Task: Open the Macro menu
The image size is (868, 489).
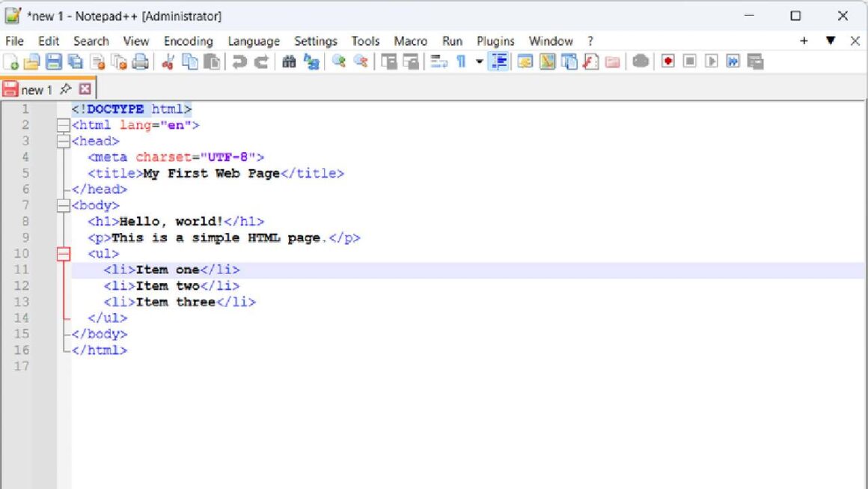Action: (x=411, y=41)
